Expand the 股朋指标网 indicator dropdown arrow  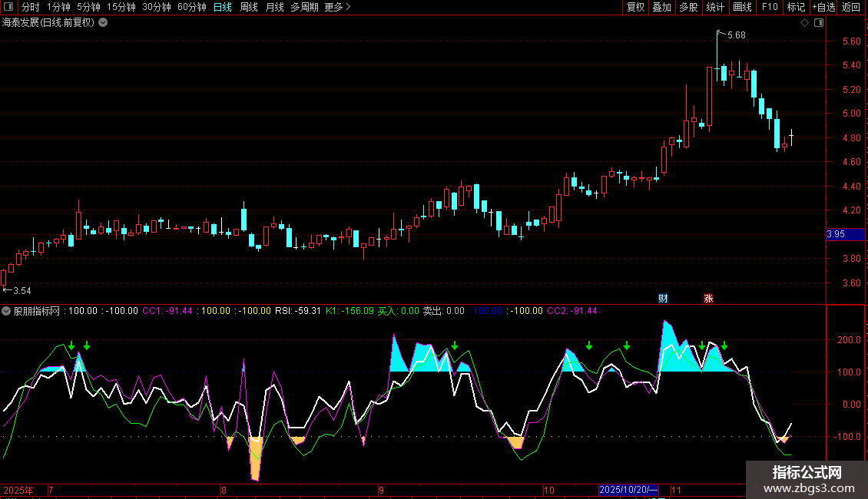click(7, 311)
